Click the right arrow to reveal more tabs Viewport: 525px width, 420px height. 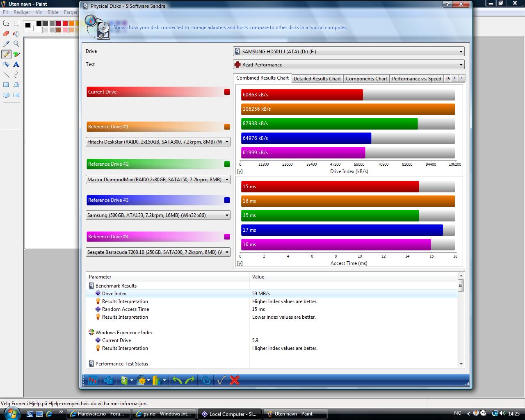tap(462, 78)
